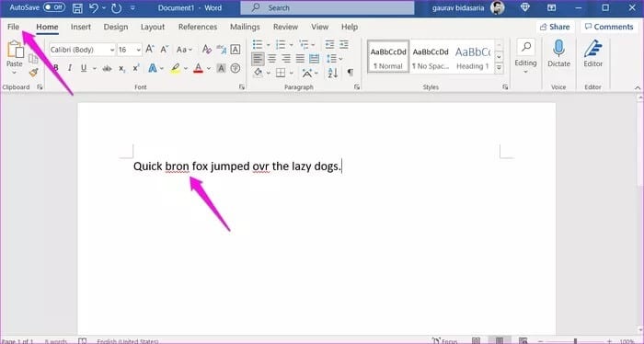Decrease font size with the smaller A
The height and width of the screenshot is (344, 644).
(165, 50)
